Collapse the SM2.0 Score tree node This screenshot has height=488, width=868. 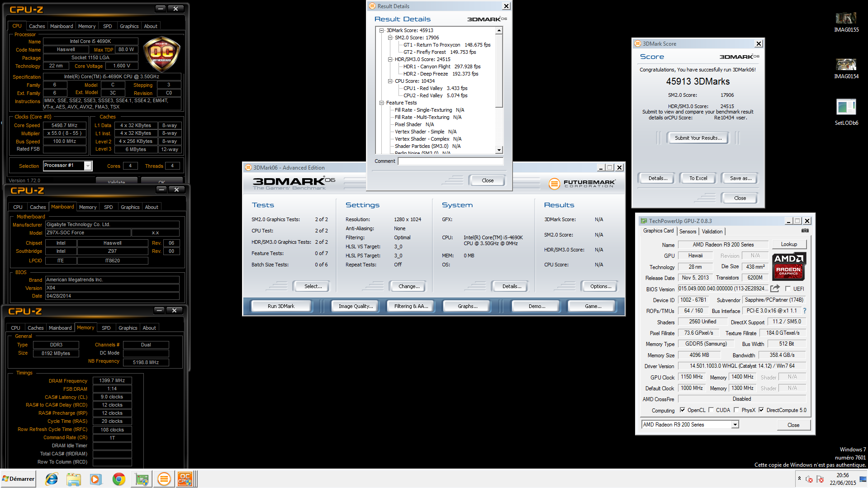coord(390,38)
